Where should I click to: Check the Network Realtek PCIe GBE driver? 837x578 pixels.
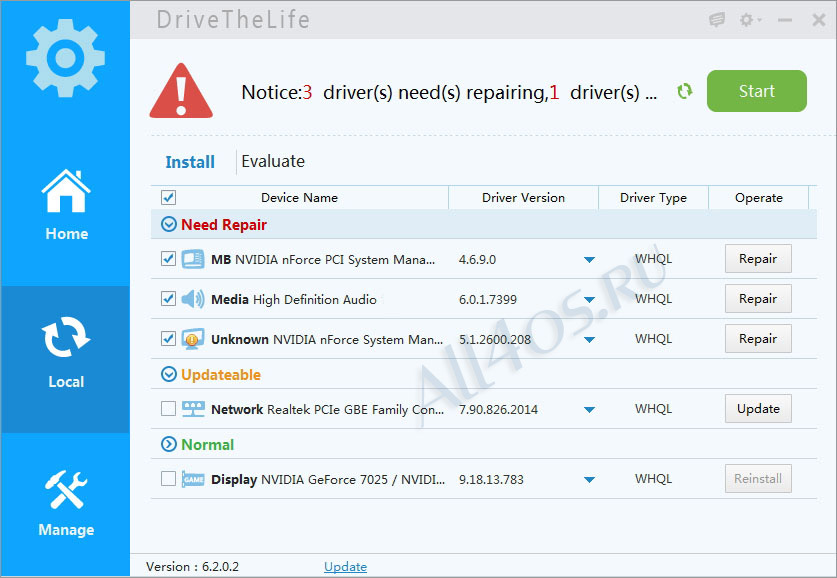tap(168, 409)
